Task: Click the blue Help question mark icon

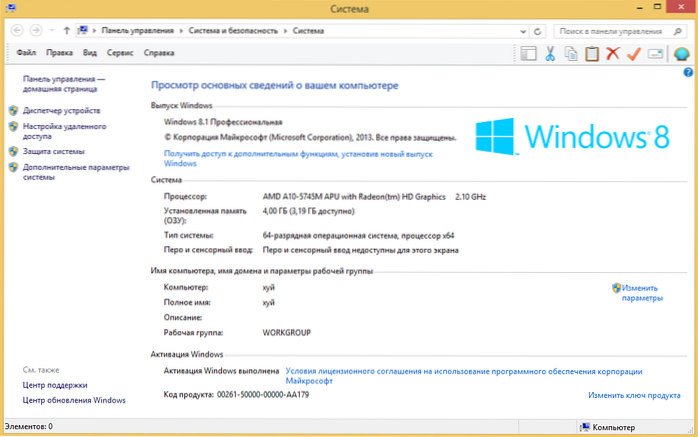Action: click(687, 72)
